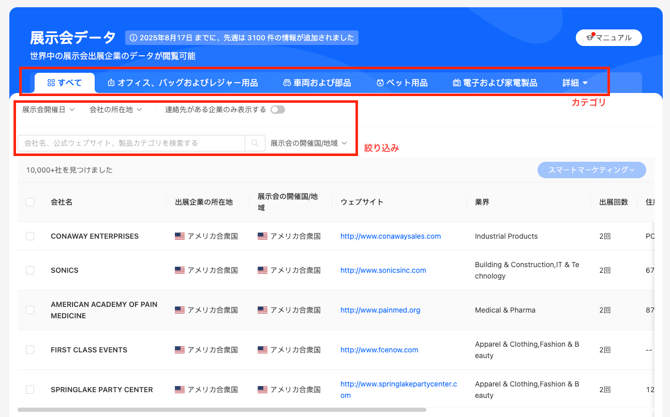Check the select-all checkbox in table header
670x417 pixels.
click(30, 202)
